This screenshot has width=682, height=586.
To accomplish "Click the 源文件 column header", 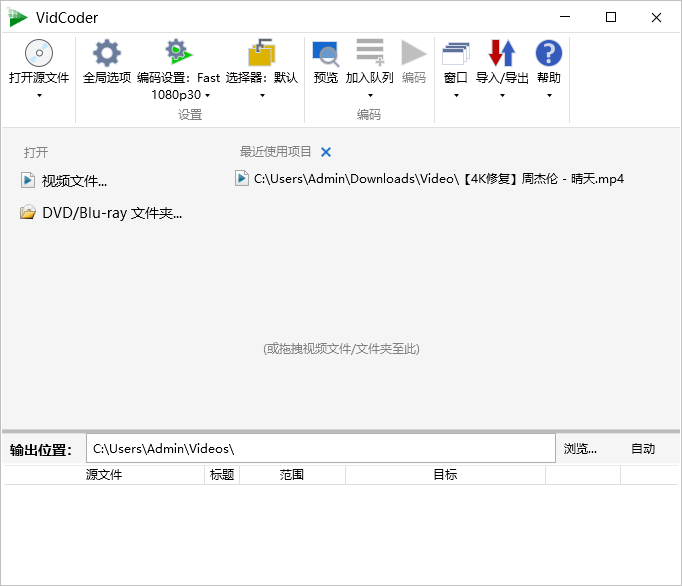I will pyautogui.click(x=104, y=475).
